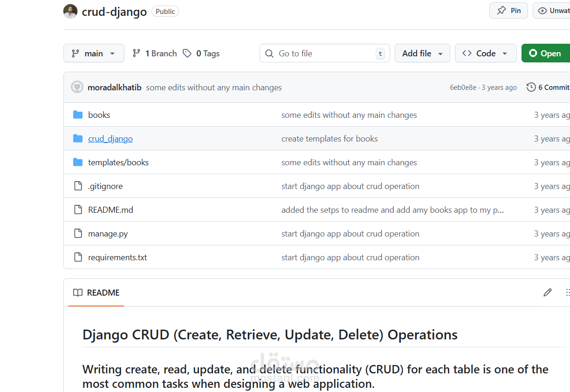Open the templates/books folder
The image size is (570, 392).
(x=118, y=162)
